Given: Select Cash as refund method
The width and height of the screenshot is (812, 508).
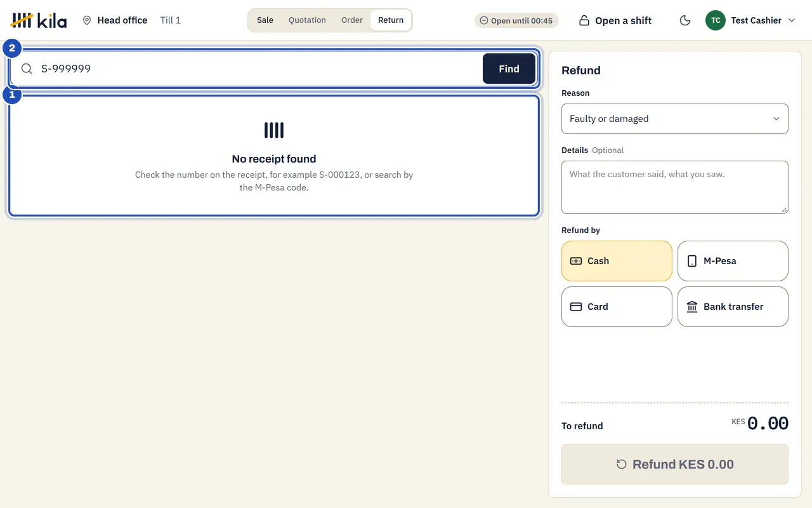Looking at the screenshot, I should (617, 261).
